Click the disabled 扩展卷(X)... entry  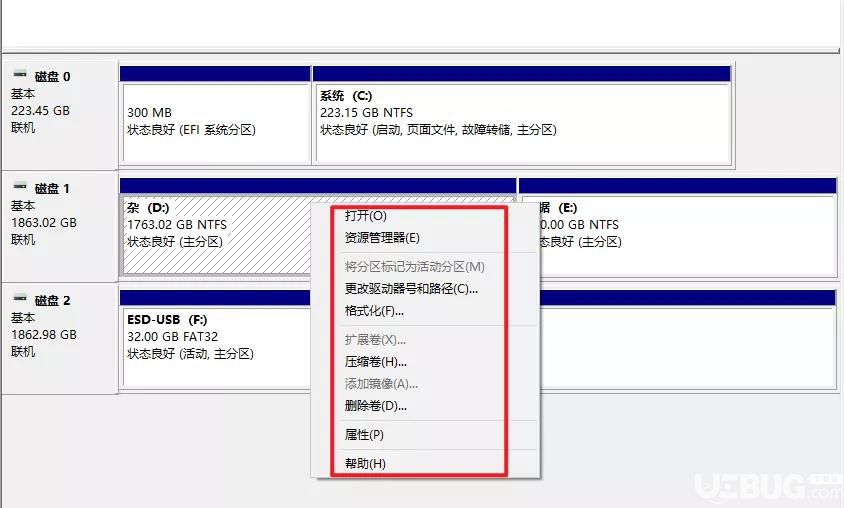[375, 340]
